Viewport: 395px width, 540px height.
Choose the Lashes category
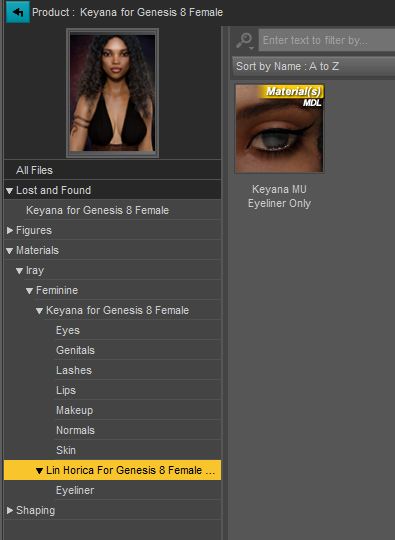coord(137,370)
